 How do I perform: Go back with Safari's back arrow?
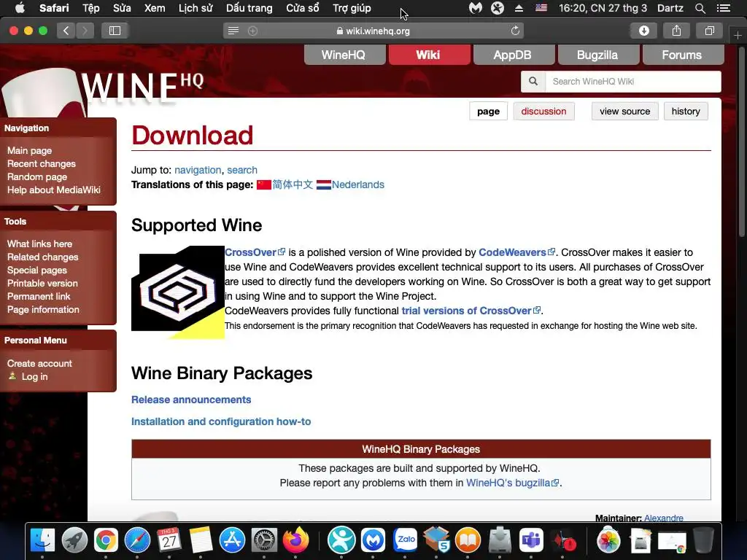(x=66, y=31)
